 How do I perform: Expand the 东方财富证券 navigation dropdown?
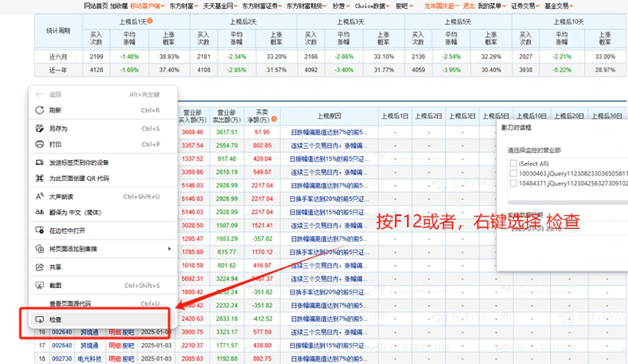[262, 6]
